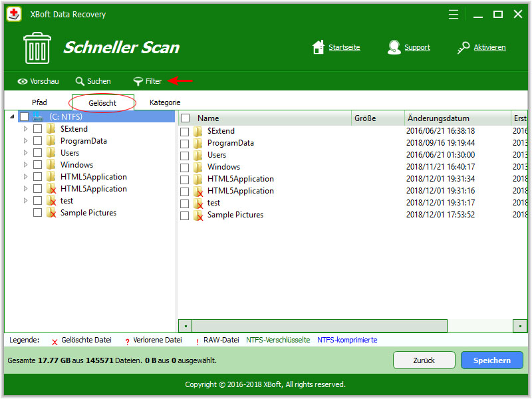Open the Filter option in toolbar
Screen dimensions: 532x399
(x=148, y=81)
